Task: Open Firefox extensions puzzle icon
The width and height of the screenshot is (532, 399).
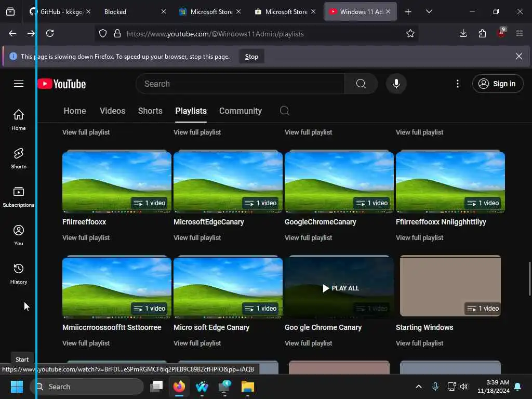Action: coord(482,33)
